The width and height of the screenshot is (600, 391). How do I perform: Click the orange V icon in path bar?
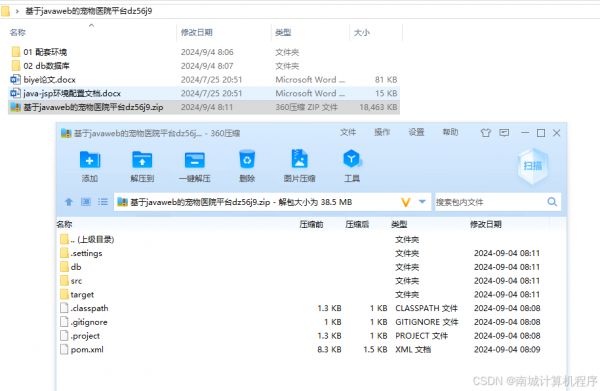pos(406,202)
